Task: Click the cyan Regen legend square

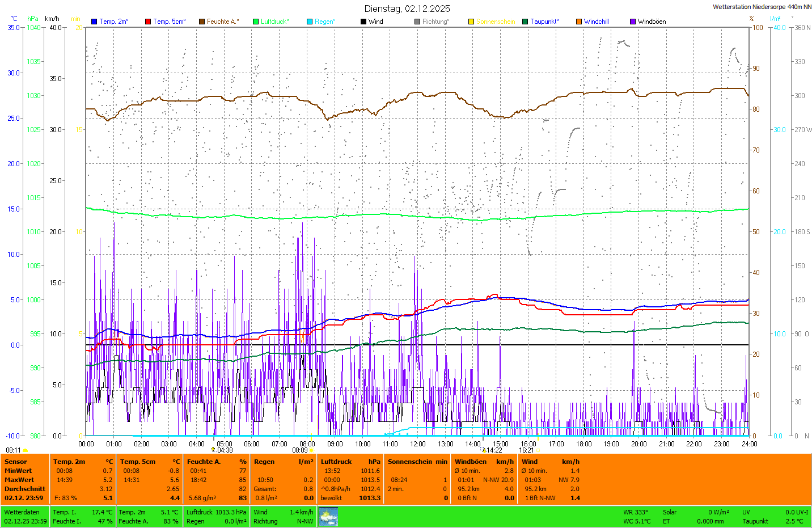Action: click(310, 22)
